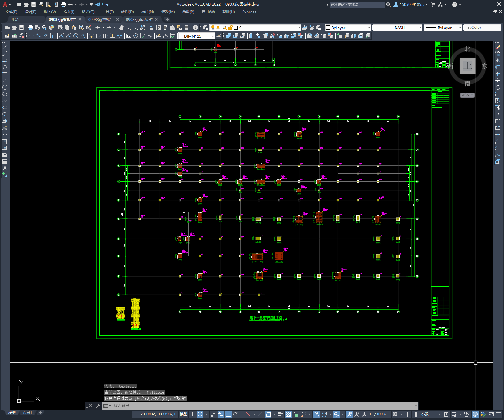Screen dimensions: 504x420
Task: Open the Plot printer icon in standard toolbar
Action: pos(30,28)
